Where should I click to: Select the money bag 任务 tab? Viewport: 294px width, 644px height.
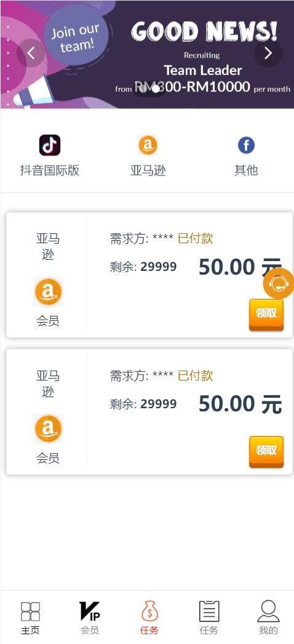149,611
